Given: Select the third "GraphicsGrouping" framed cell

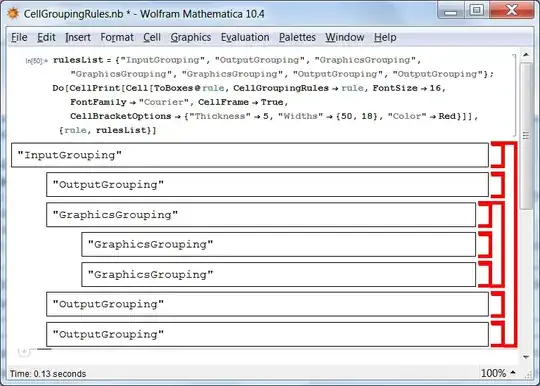Looking at the screenshot, I should click(279, 274).
